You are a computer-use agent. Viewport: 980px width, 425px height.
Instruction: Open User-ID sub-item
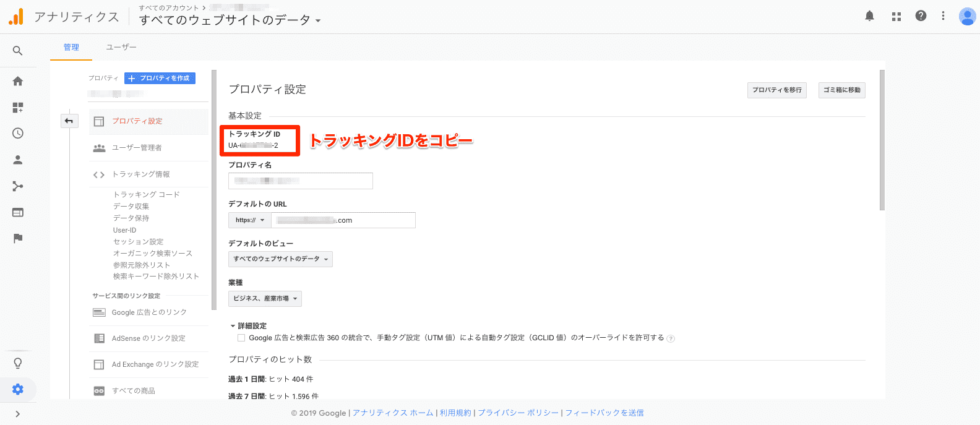(125, 230)
